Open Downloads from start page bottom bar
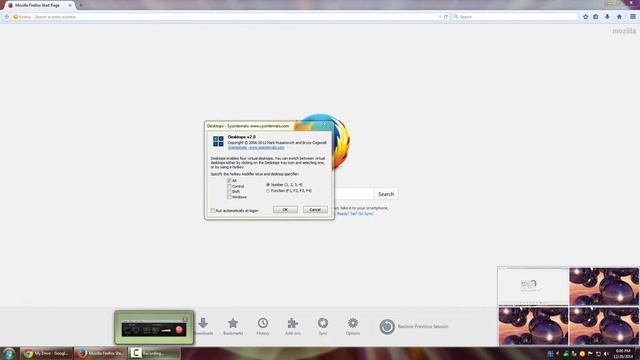 (x=203, y=327)
